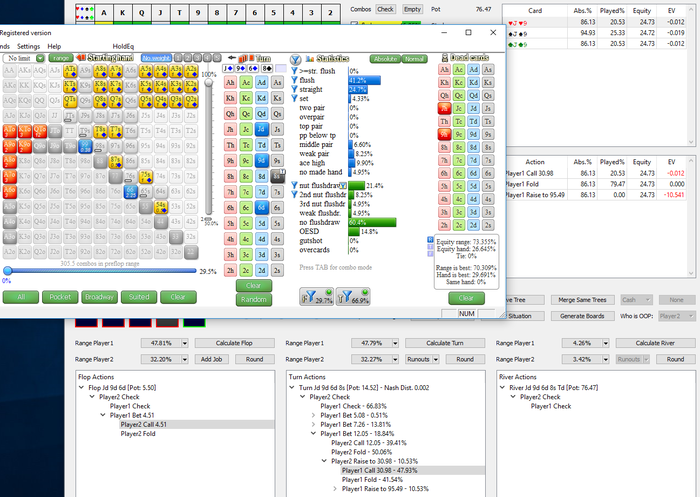The width and height of the screenshot is (700, 497).
Task: Toggle the nut flushdraw filter funnel
Action: (x=294, y=185)
